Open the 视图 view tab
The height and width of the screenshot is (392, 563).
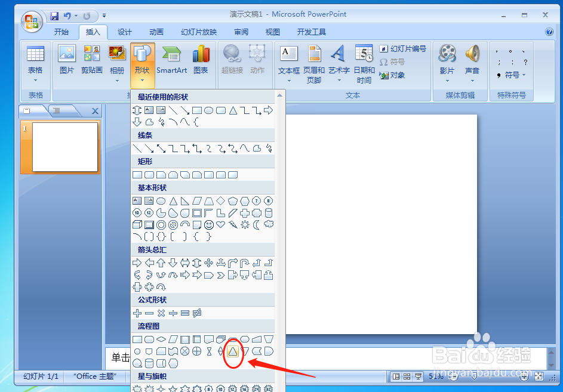click(272, 32)
